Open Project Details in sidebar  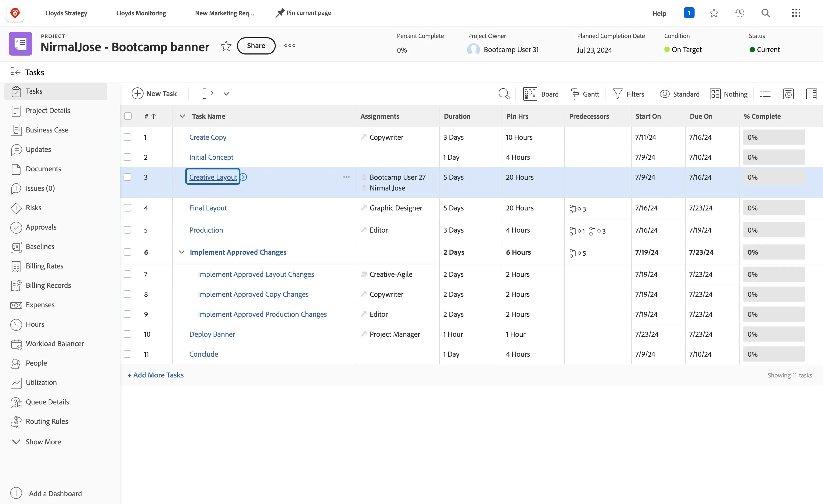48,111
